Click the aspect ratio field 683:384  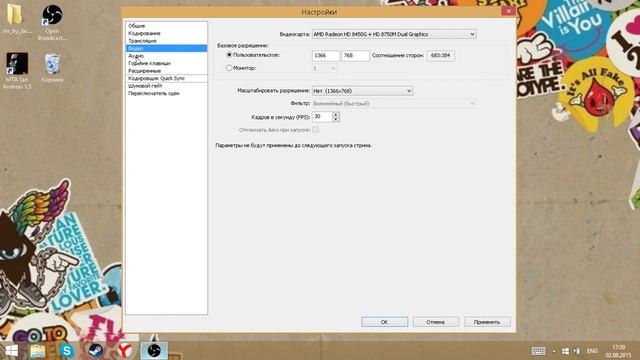[440, 56]
